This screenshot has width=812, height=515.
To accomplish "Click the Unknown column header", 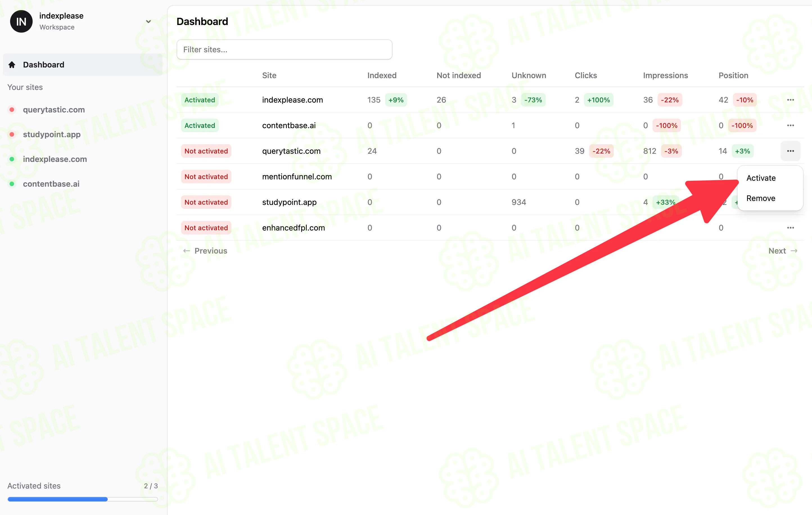I will [x=529, y=76].
